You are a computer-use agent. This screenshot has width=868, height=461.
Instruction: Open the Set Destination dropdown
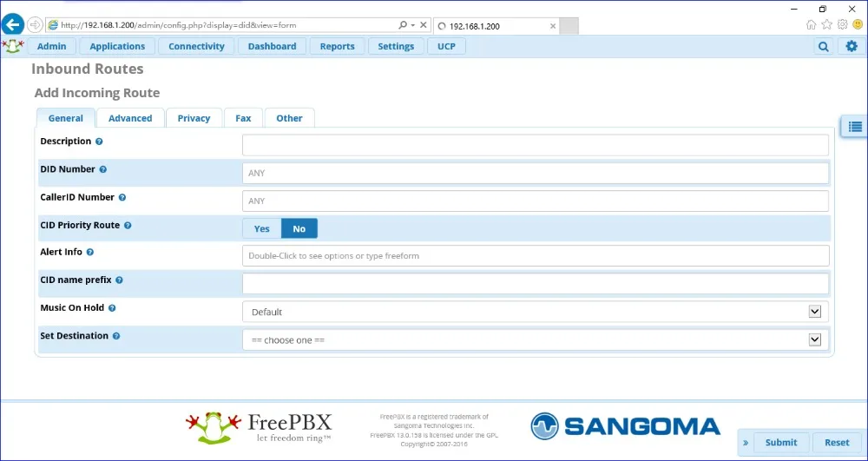coord(536,339)
